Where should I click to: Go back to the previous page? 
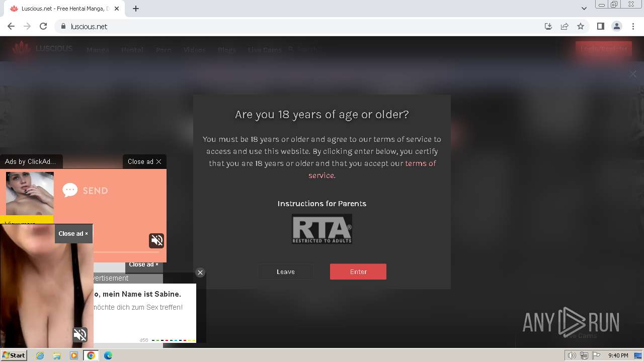click(11, 26)
